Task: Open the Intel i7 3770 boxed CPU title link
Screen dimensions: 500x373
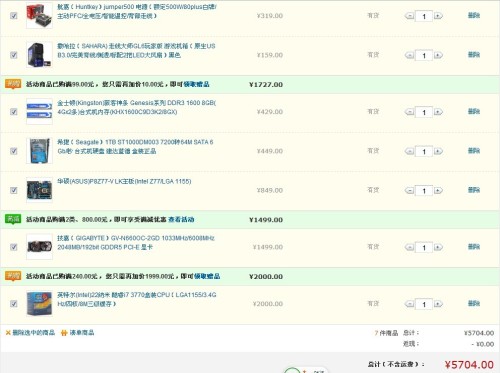Action: coord(137,299)
